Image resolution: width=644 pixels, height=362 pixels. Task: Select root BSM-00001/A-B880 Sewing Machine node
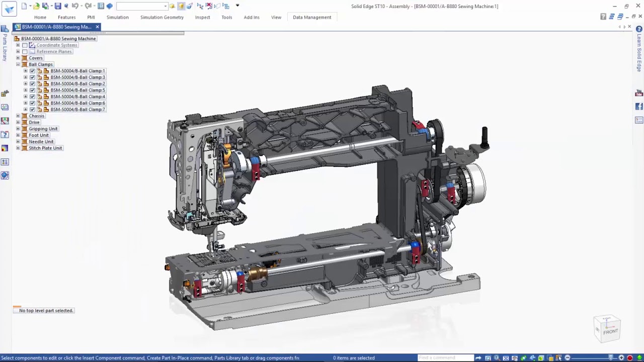pos(58,39)
